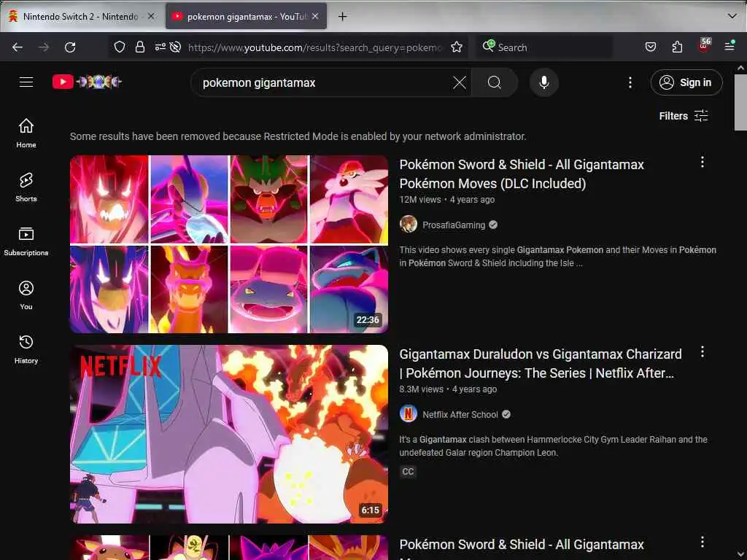The image size is (747, 560).
Task: Reload the page
Action: tap(70, 47)
